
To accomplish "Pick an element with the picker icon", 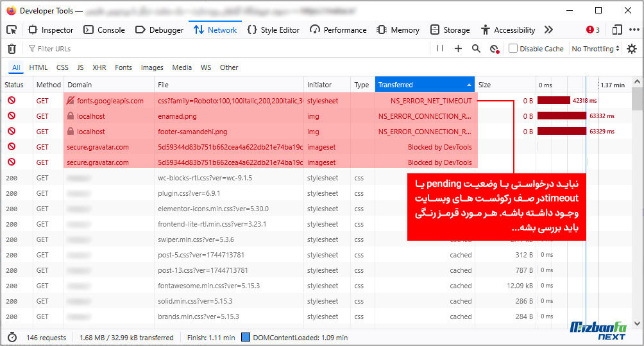I will (x=12, y=30).
